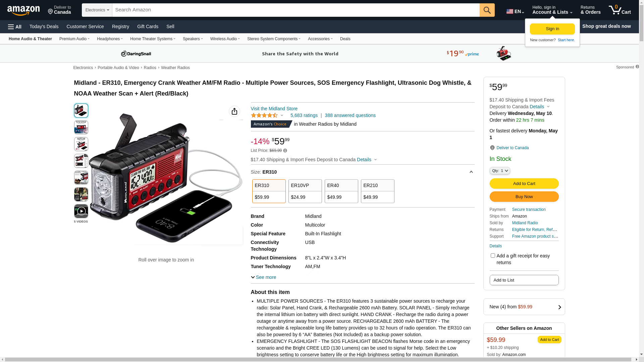The height and width of the screenshot is (362, 644).
Task: Open the Electronics search category dropdown
Action: pos(97,10)
